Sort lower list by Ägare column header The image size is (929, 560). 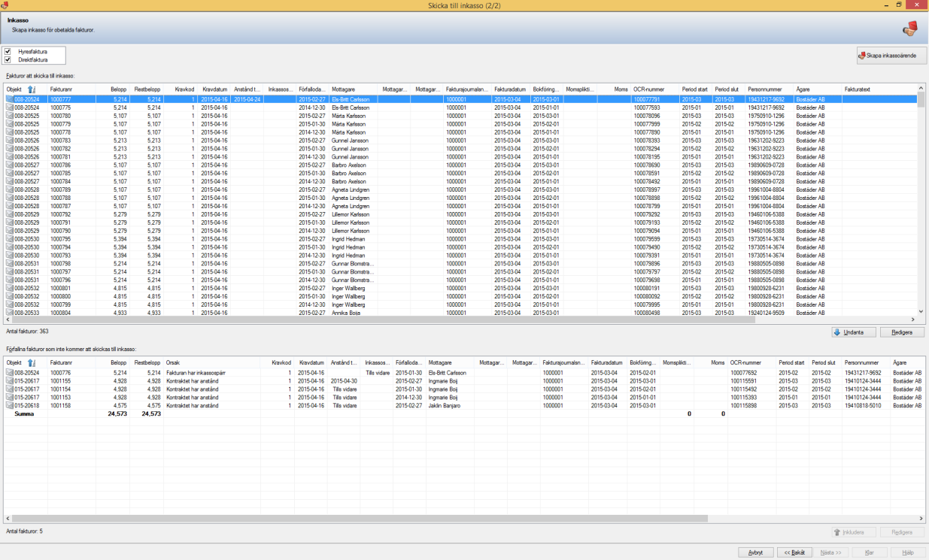(x=906, y=362)
